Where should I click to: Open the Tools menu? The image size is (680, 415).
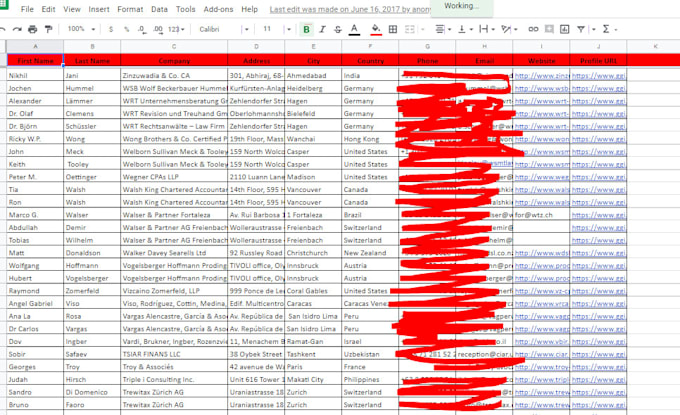[186, 9]
